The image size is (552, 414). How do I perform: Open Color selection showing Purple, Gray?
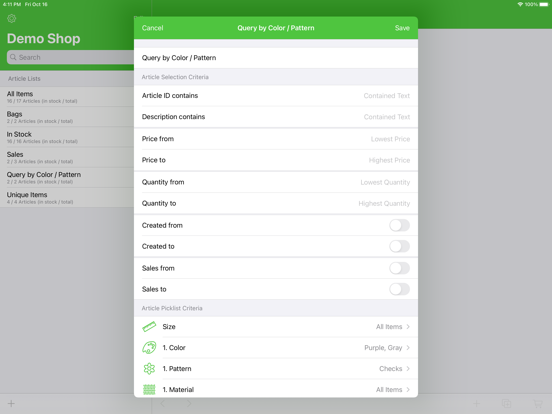pos(276,347)
